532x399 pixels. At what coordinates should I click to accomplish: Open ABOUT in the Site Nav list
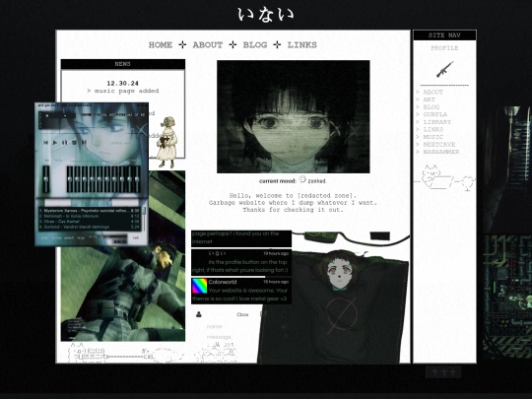(432, 92)
